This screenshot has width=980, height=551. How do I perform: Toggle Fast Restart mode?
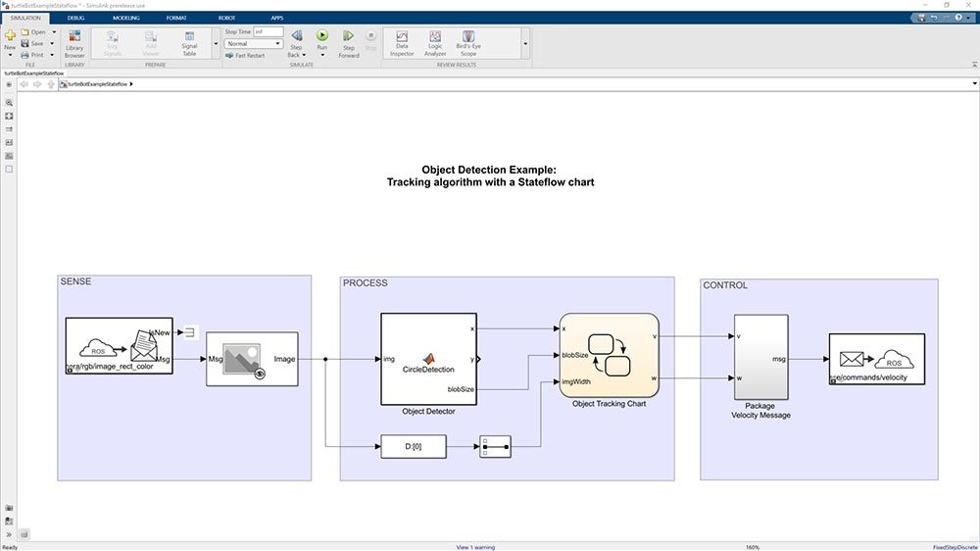coord(245,56)
